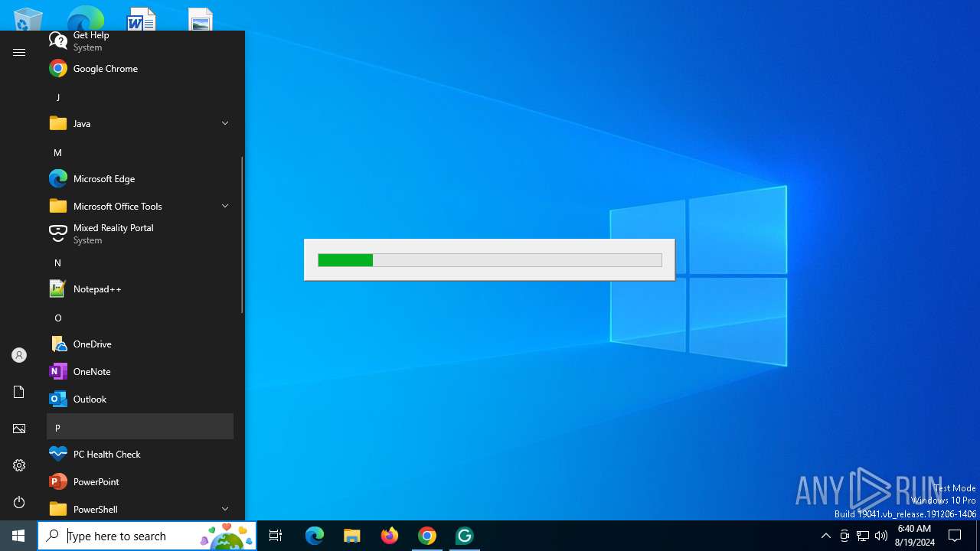Open the network status tray icon
This screenshot has height=551, width=980.
(x=863, y=536)
